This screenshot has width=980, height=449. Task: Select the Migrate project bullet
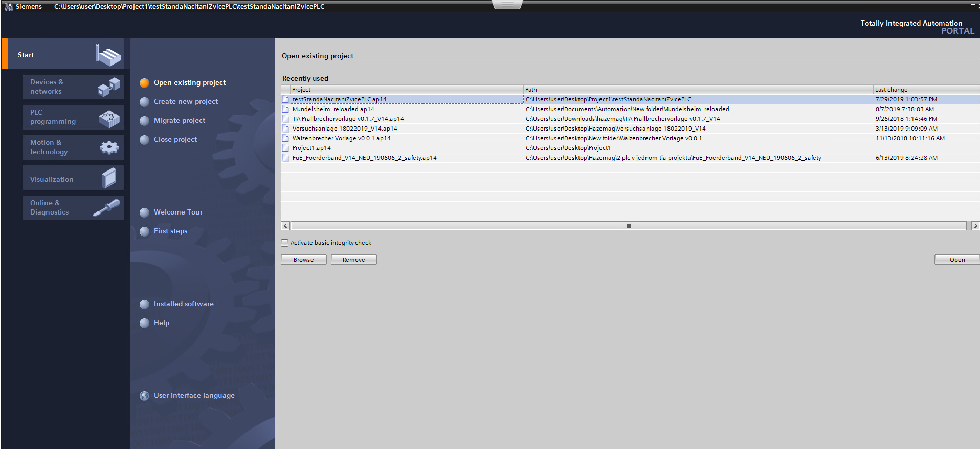[x=145, y=121]
